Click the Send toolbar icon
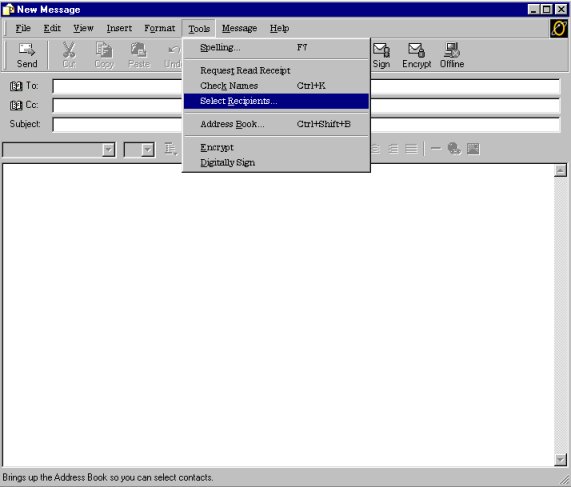 coord(27,50)
